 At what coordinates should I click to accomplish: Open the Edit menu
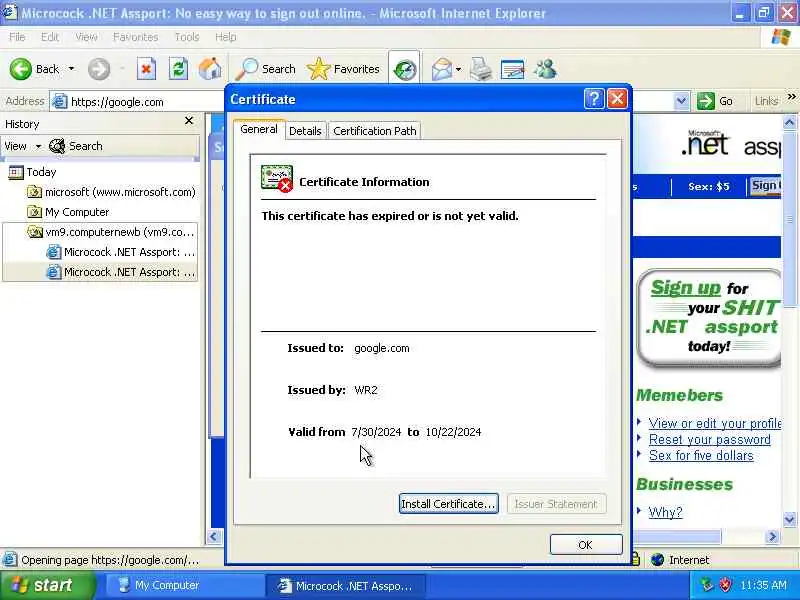coord(49,37)
